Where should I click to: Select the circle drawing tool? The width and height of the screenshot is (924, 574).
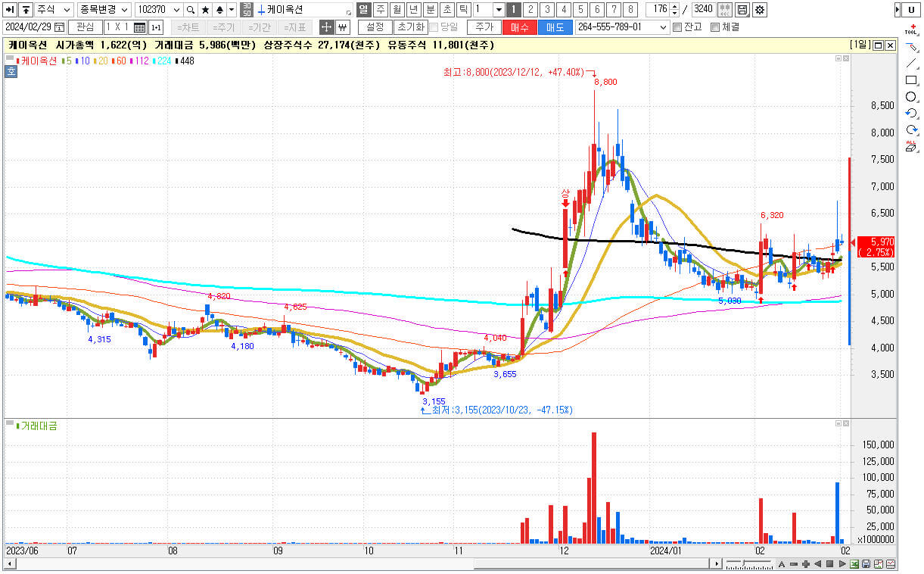[x=911, y=97]
